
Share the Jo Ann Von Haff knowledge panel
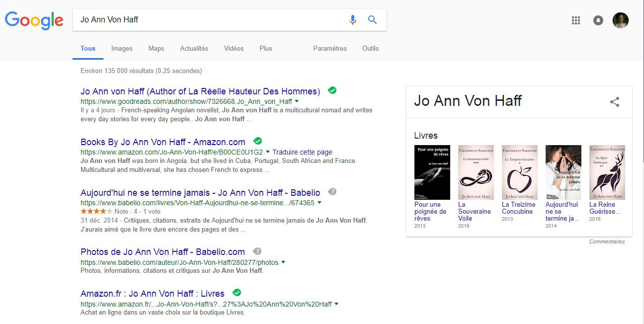coord(615,102)
